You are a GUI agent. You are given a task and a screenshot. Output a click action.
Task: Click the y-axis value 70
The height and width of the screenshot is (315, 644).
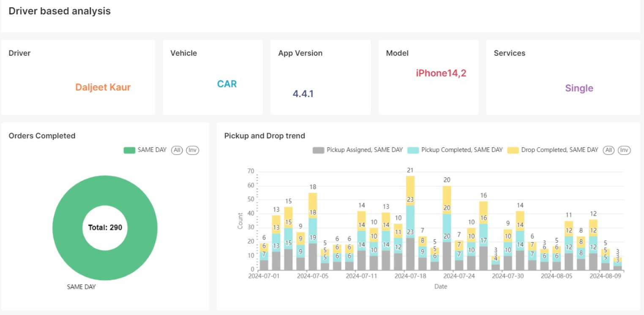click(x=251, y=171)
